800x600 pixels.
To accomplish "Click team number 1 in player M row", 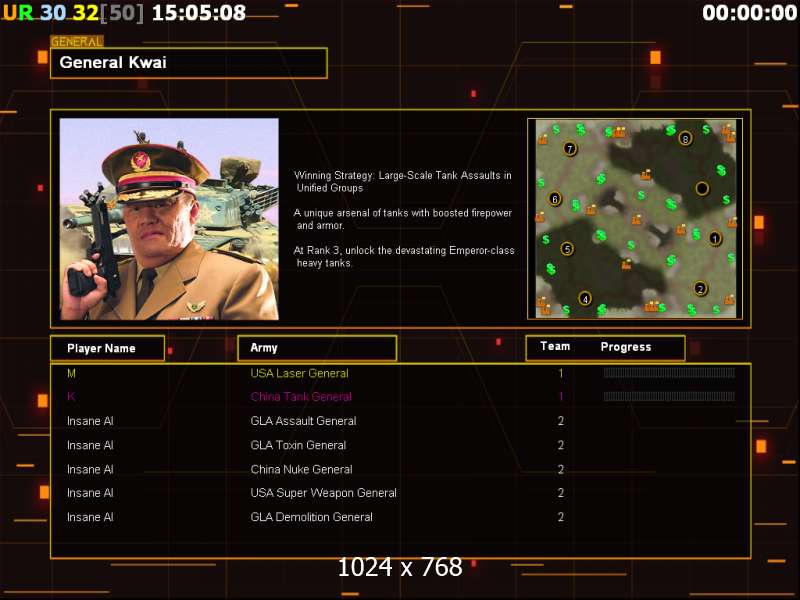I will (561, 373).
